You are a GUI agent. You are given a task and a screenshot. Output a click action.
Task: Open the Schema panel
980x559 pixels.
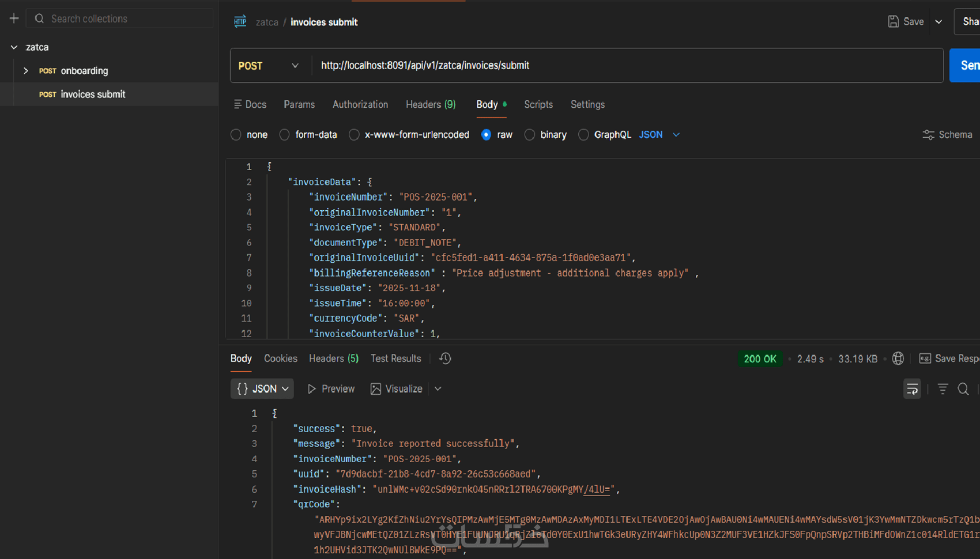[947, 134]
